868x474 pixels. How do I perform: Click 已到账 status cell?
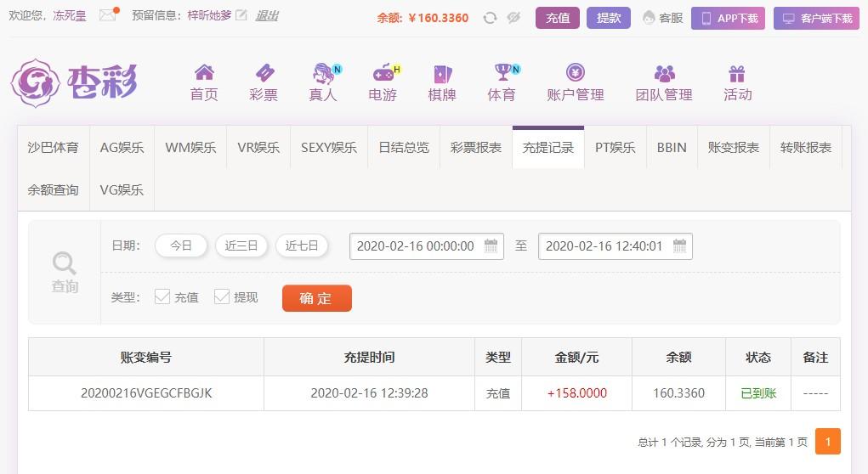pyautogui.click(x=758, y=393)
